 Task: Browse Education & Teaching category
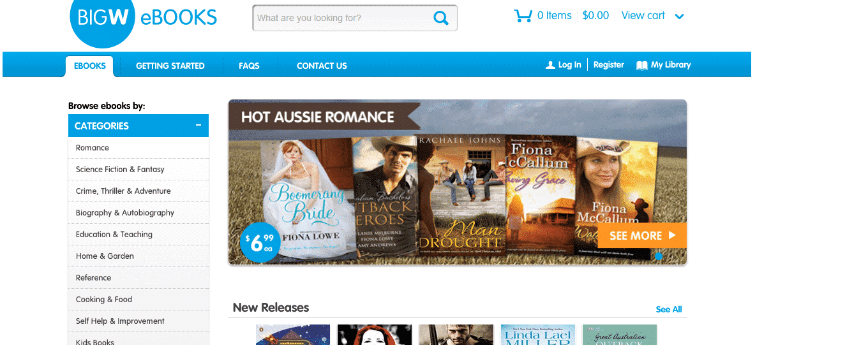[x=138, y=235]
